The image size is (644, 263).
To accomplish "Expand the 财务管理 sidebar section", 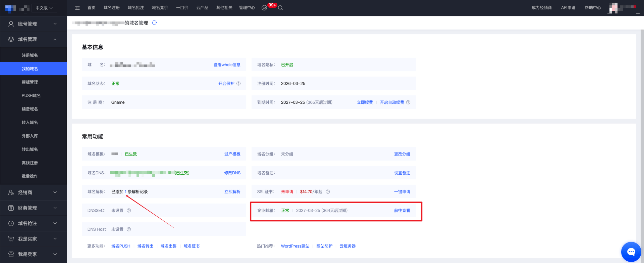I will (34, 208).
